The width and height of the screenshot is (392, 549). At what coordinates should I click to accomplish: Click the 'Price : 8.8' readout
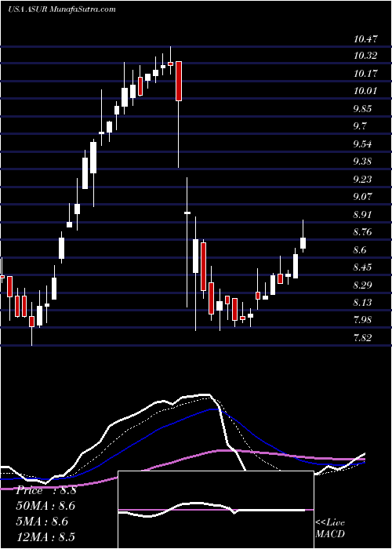click(x=46, y=490)
